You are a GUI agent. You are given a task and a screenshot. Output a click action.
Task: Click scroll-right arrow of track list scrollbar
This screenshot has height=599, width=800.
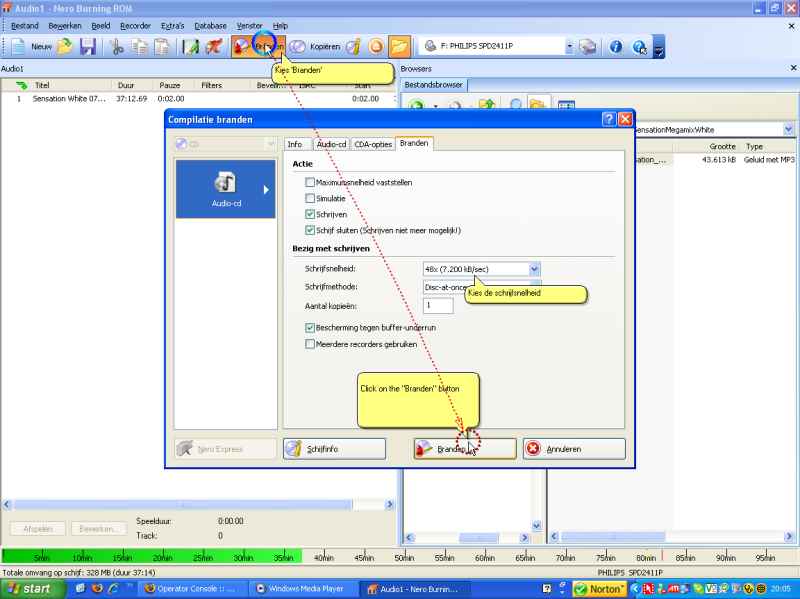pyautogui.click(x=390, y=505)
